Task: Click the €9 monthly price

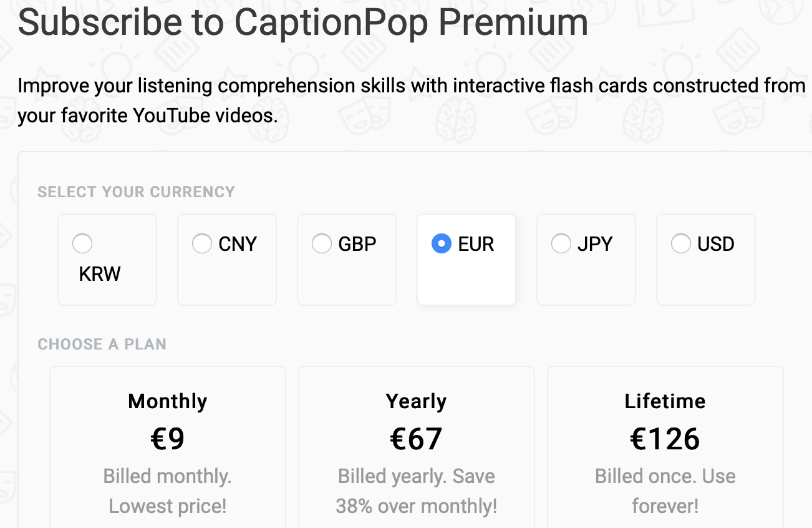Action: click(167, 439)
